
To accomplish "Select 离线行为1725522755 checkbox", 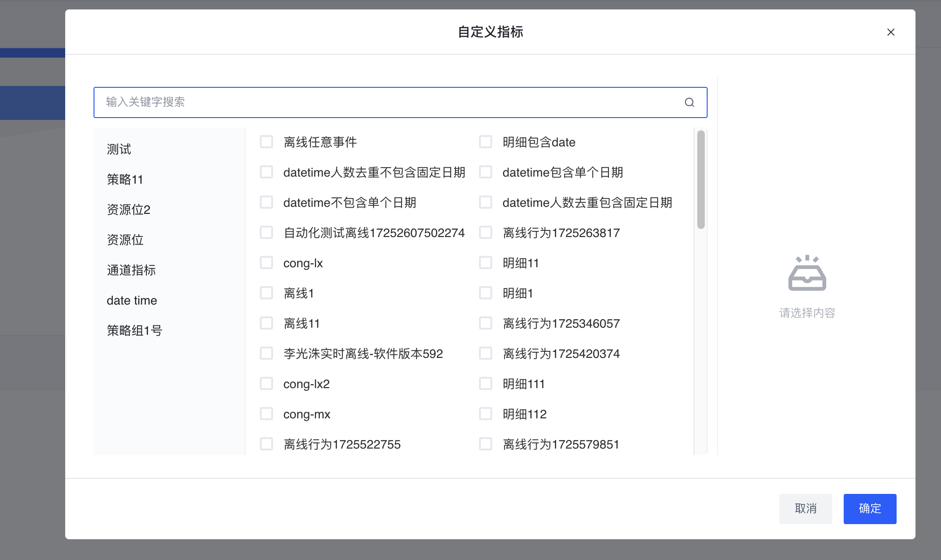I will click(x=266, y=444).
